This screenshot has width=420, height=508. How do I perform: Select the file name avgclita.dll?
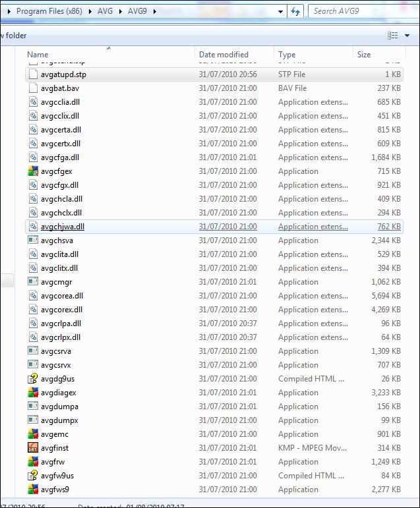click(x=60, y=254)
